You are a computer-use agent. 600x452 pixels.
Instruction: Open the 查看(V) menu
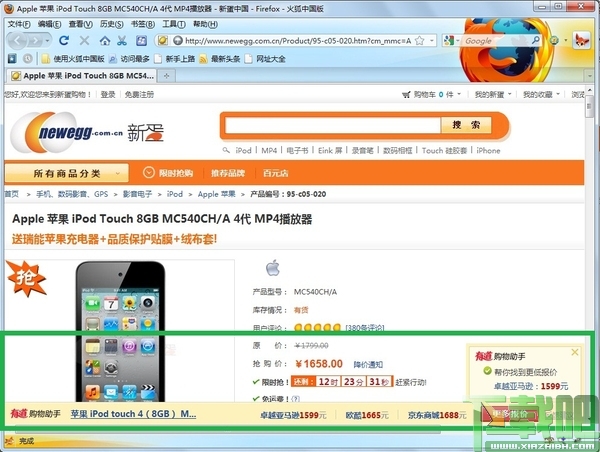click(x=81, y=24)
